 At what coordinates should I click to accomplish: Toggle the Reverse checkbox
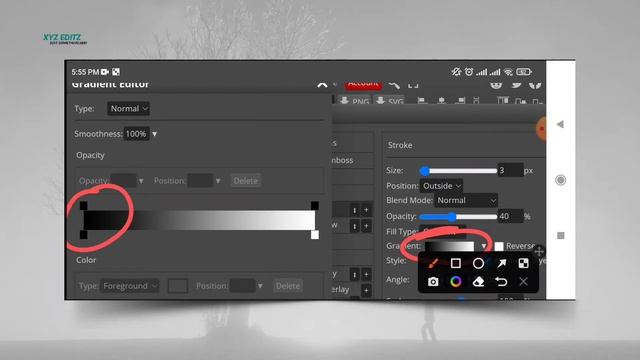point(499,246)
